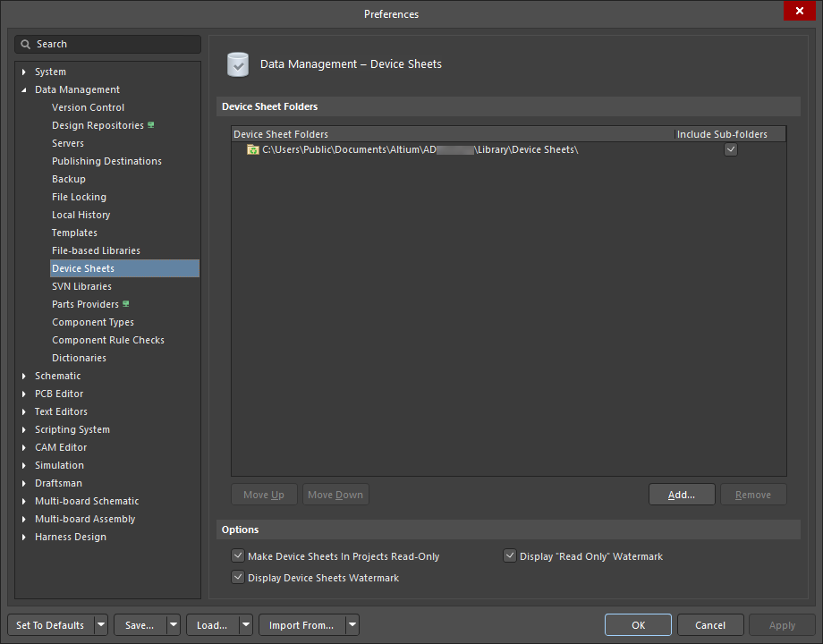Select Templates in the tree
The height and width of the screenshot is (644, 823).
(74, 233)
